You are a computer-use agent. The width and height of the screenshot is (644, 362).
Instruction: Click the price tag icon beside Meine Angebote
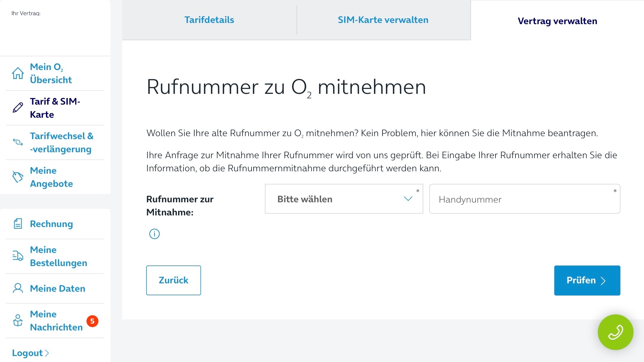pos(18,177)
